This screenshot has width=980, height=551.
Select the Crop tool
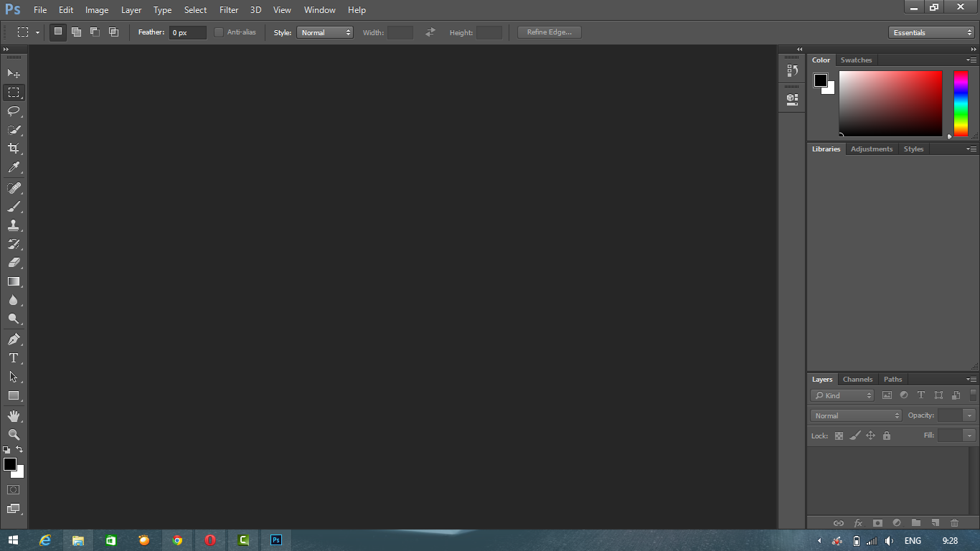pyautogui.click(x=14, y=149)
